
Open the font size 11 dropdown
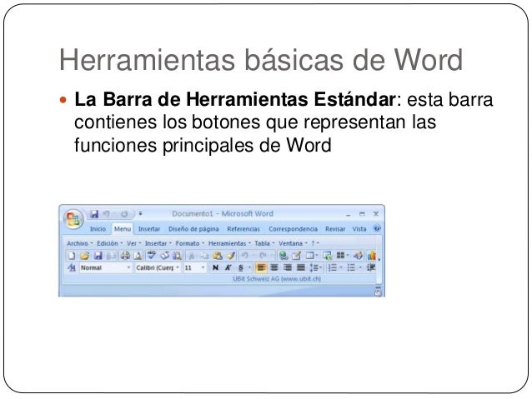[203, 268]
